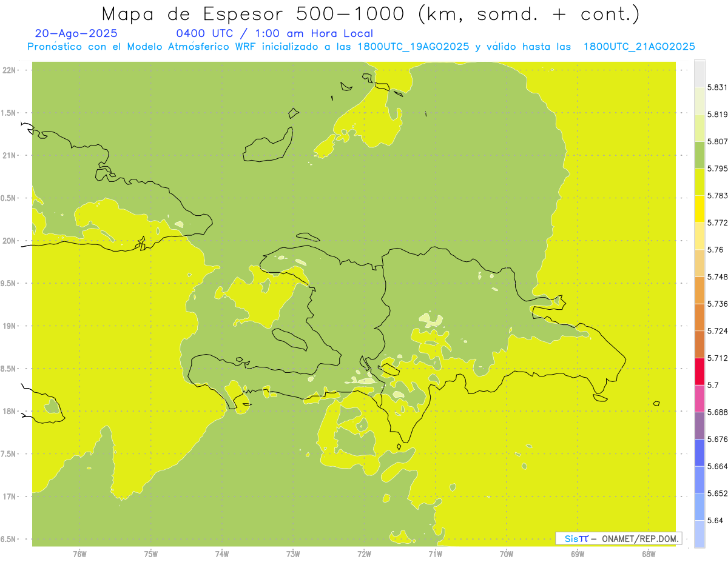Viewport: 728px width, 562px height.
Task: Click latitude label '17N'
Action: tap(8, 497)
